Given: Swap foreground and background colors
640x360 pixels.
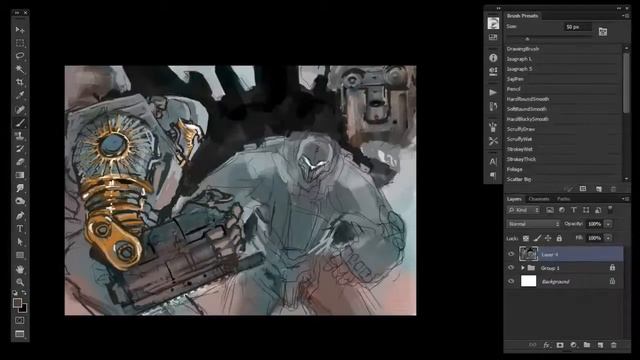Looking at the screenshot, I should pos(24,293).
